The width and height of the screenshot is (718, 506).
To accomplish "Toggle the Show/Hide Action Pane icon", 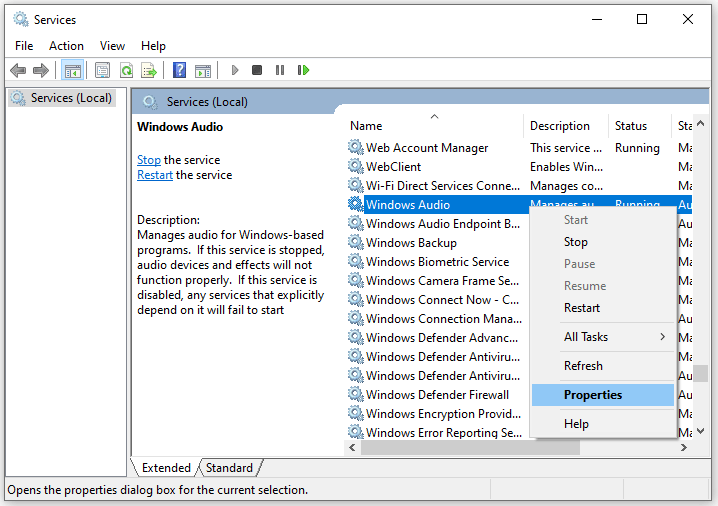I will pyautogui.click(x=203, y=71).
